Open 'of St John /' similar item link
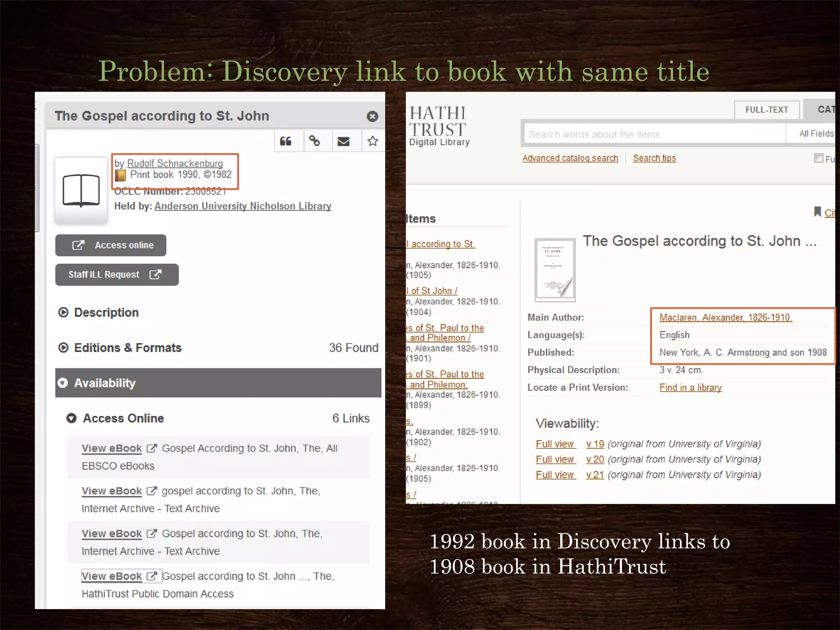840x630 pixels. tap(432, 291)
